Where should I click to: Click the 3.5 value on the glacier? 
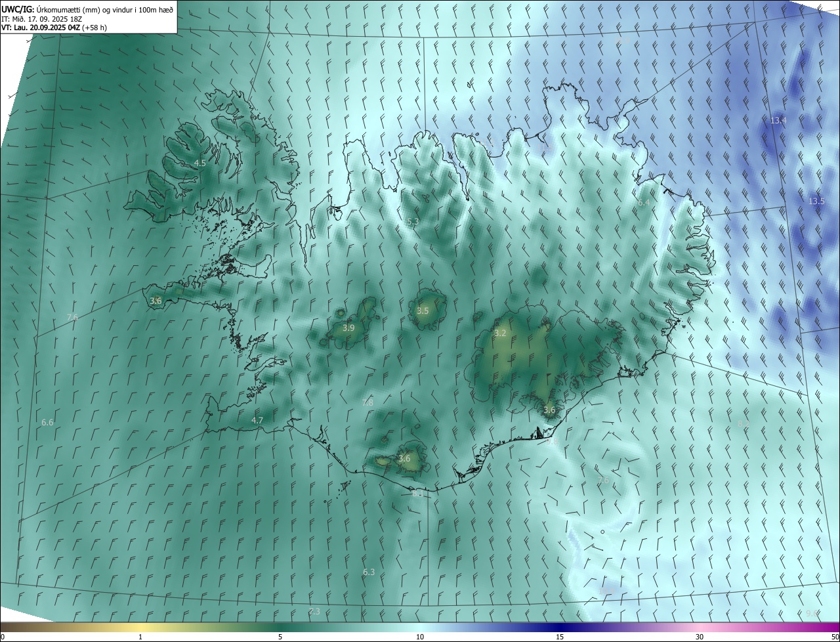pos(423,311)
